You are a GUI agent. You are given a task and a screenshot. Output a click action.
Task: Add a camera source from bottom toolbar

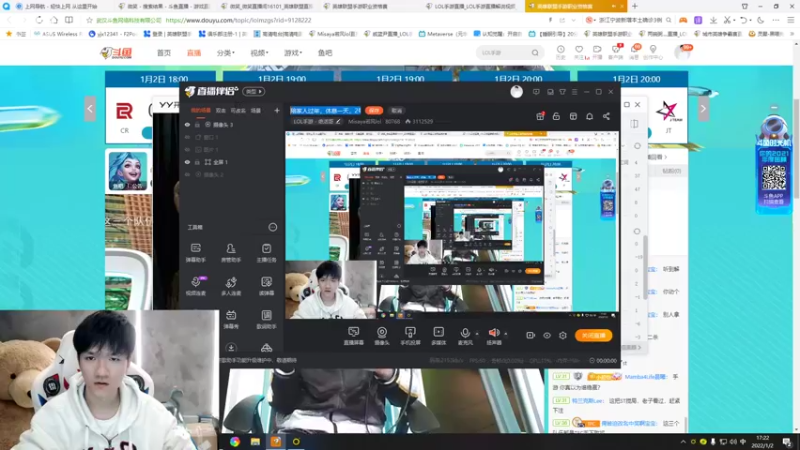[382, 336]
